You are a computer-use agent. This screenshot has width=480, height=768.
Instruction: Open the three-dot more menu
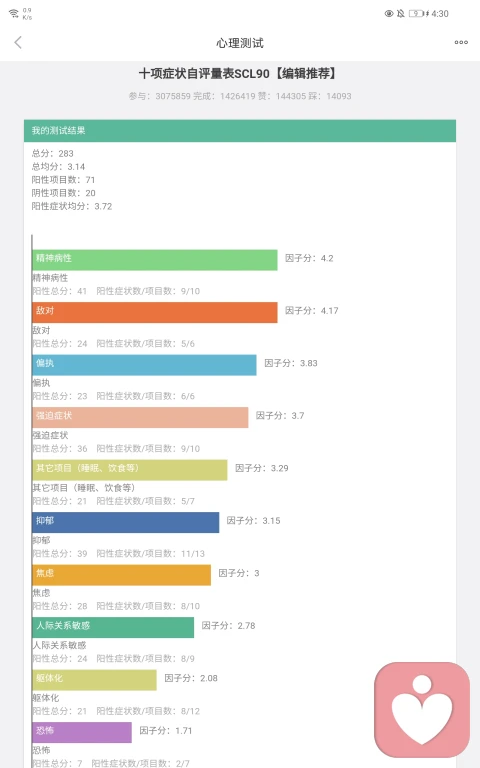[461, 43]
